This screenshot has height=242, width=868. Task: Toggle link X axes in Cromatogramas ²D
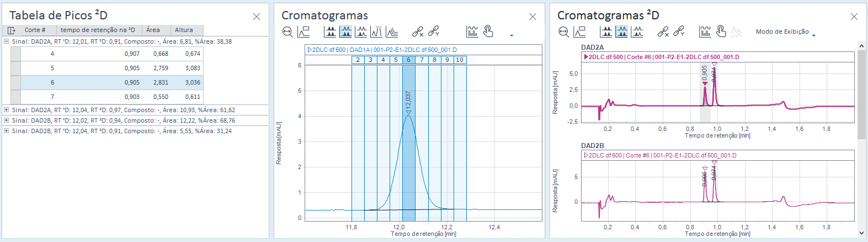pos(663,32)
